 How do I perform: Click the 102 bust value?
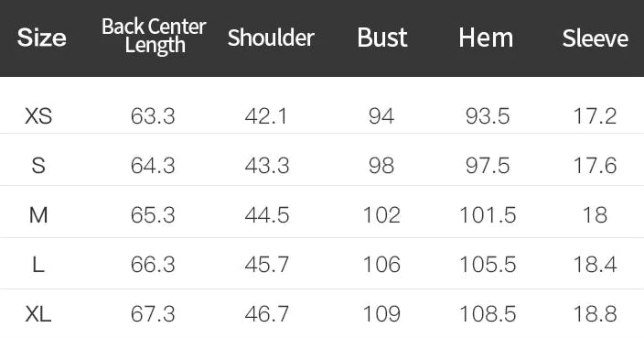click(x=381, y=215)
